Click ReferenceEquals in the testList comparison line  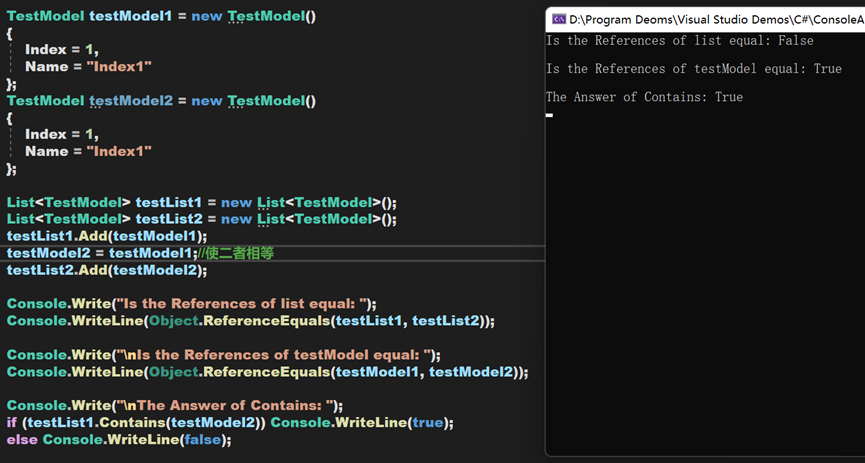coord(261,321)
